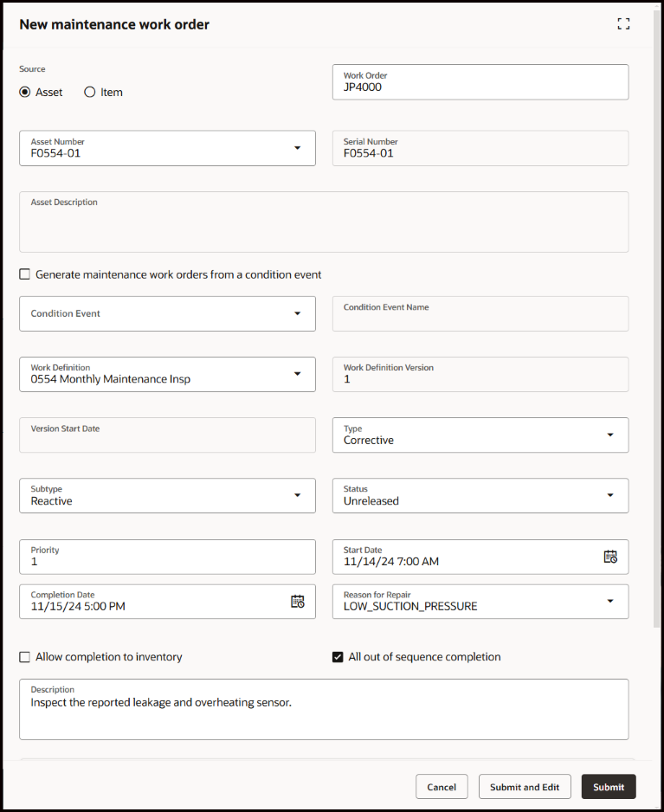Select the Asset source radio button
The width and height of the screenshot is (664, 812).
[25, 92]
